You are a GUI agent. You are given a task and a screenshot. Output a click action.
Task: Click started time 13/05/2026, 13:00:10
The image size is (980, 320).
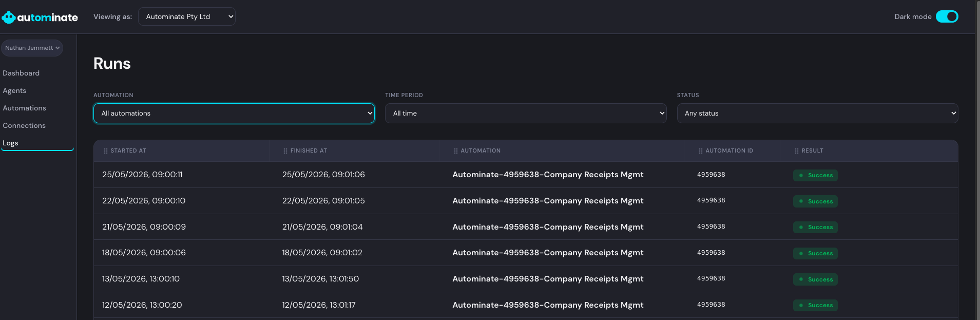[141, 279]
